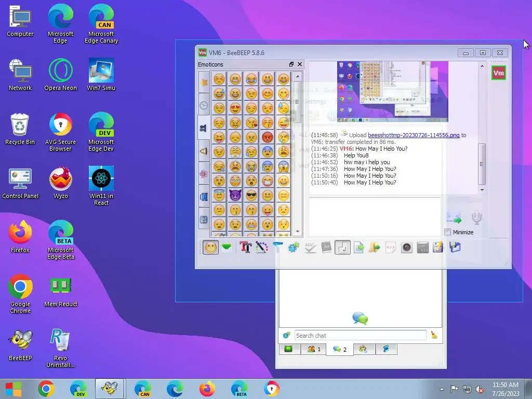
Task: Select the flower nature emoticon tab
Action: click(x=204, y=174)
